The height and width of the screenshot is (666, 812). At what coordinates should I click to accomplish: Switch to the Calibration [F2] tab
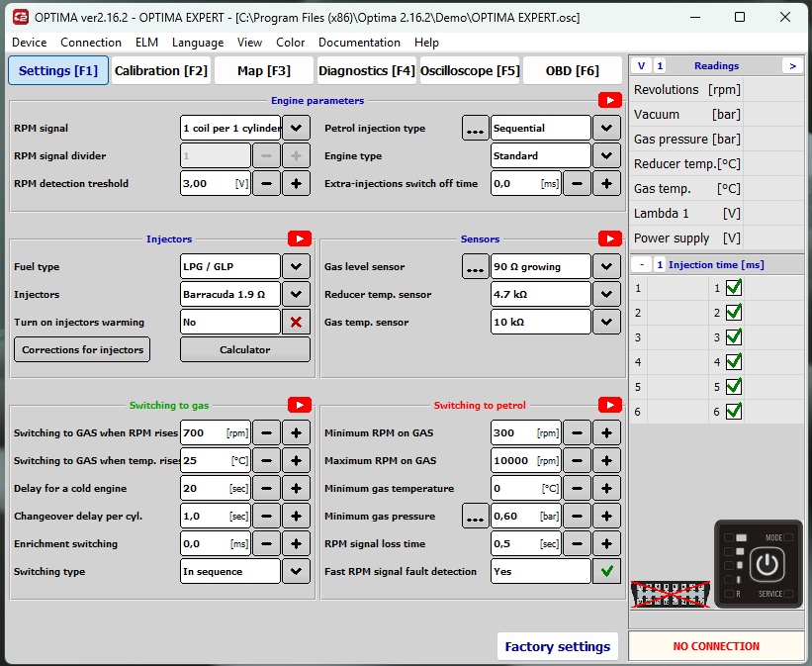pos(161,70)
